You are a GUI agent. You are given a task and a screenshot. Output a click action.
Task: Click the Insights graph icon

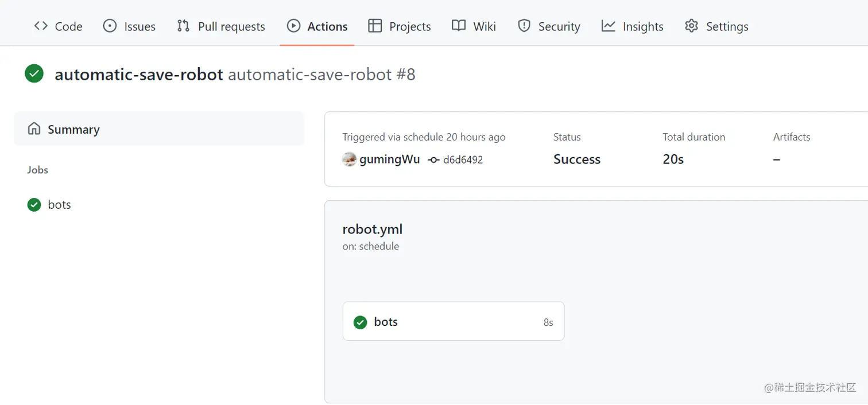point(608,26)
